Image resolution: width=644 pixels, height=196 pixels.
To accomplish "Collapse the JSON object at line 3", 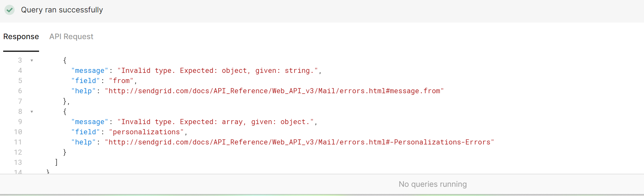I will tap(32, 60).
